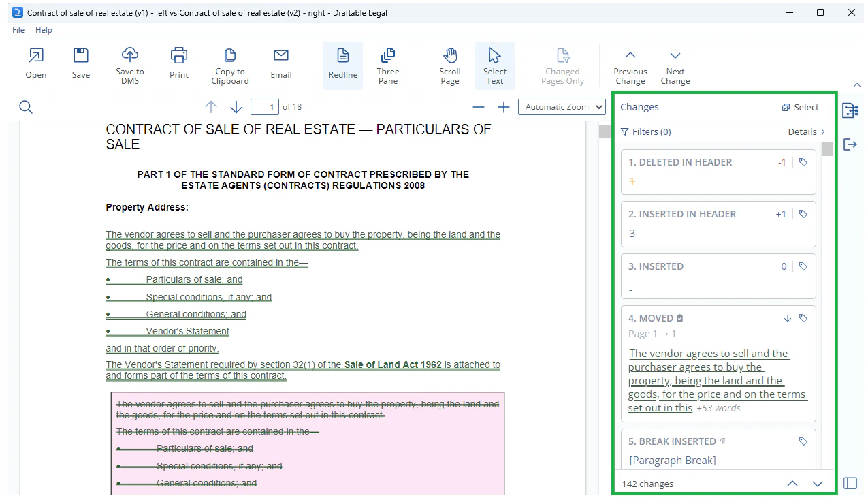This screenshot has height=498, width=868.
Task: Click tag icon on Break Inserted change
Action: [x=803, y=441]
